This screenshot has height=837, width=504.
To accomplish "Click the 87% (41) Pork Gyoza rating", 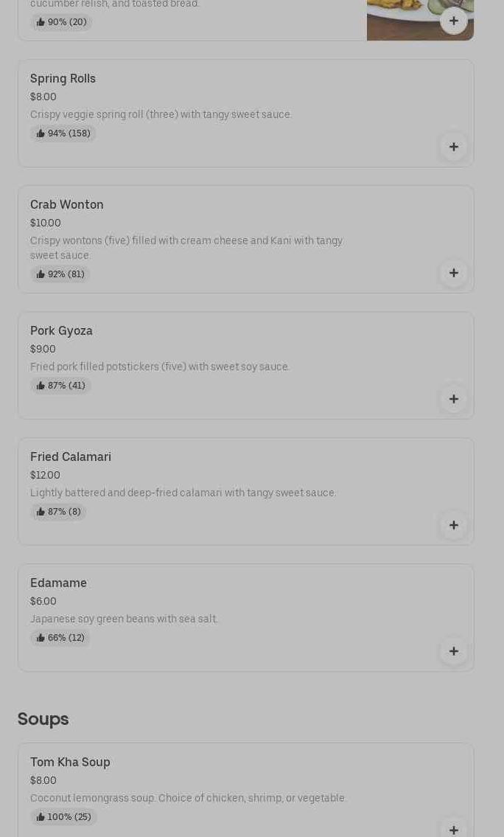I will (x=61, y=386).
